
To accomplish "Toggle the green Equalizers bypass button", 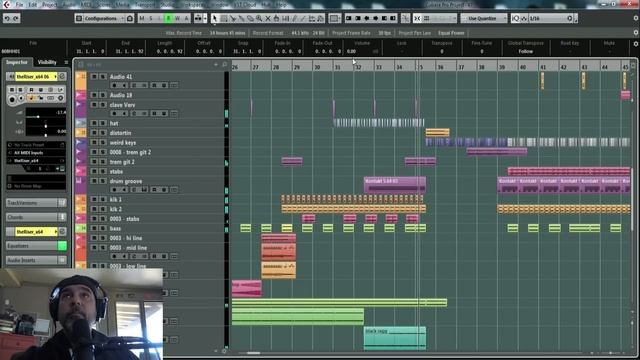I will 62,246.
